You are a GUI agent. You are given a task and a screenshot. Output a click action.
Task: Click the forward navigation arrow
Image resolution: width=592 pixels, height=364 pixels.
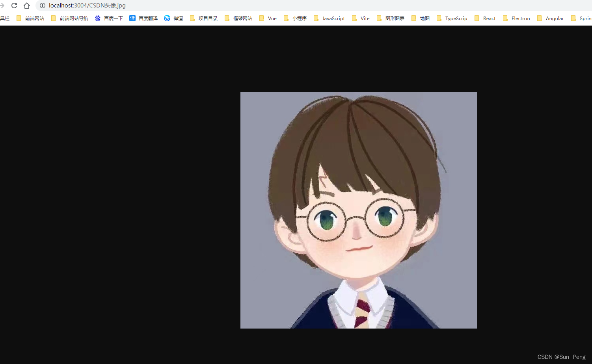coord(2,6)
